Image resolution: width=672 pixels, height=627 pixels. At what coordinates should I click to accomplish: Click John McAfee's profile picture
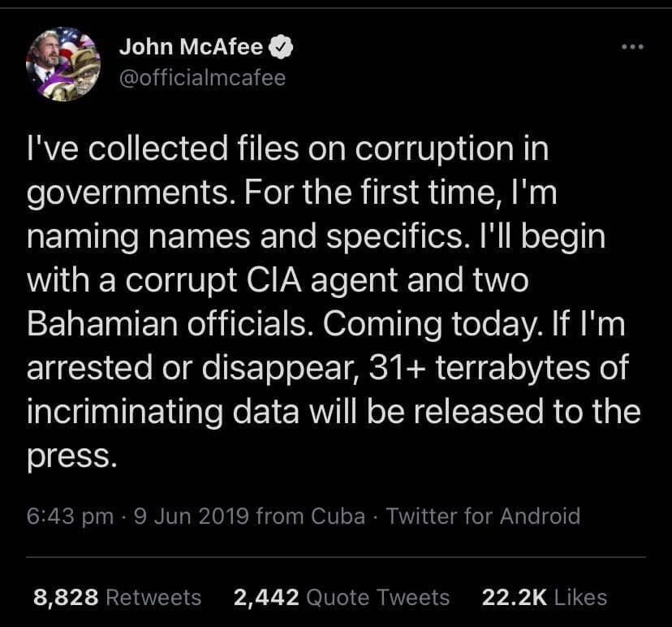pos(62,63)
